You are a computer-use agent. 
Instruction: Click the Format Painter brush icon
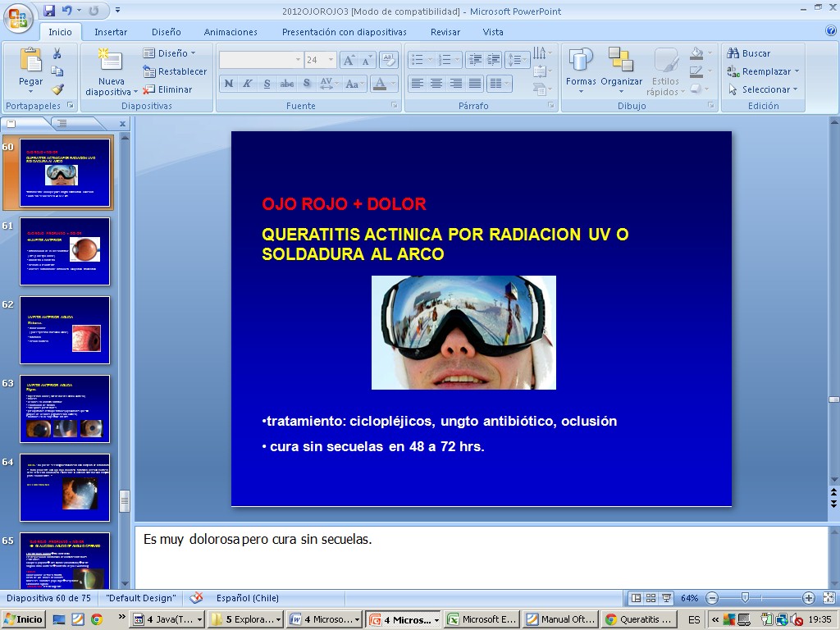tap(57, 89)
